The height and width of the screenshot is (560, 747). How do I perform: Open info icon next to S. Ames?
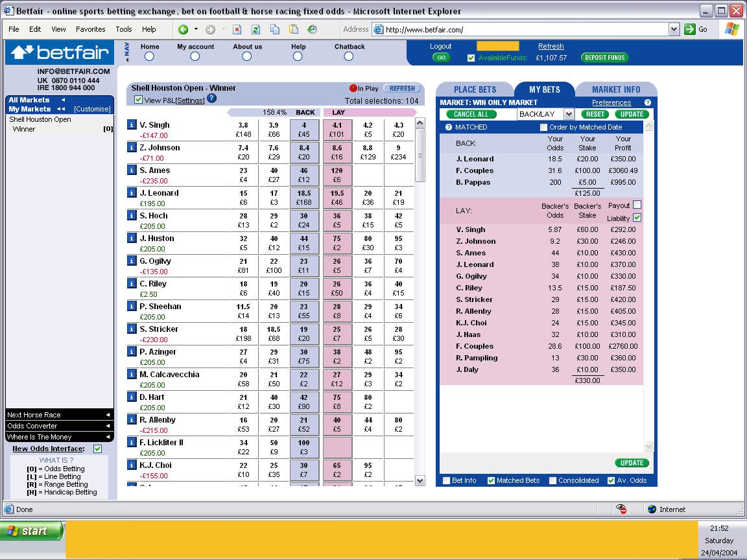tap(132, 170)
